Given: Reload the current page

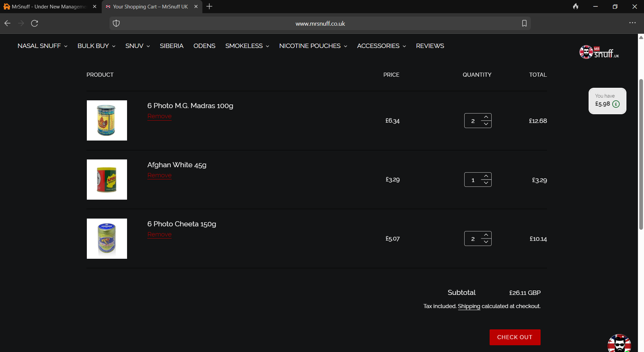Looking at the screenshot, I should pyautogui.click(x=34, y=23).
